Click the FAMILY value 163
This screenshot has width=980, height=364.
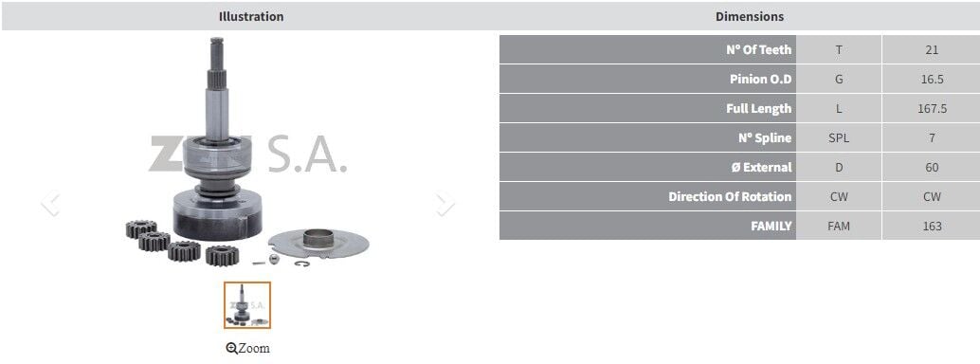point(932,226)
